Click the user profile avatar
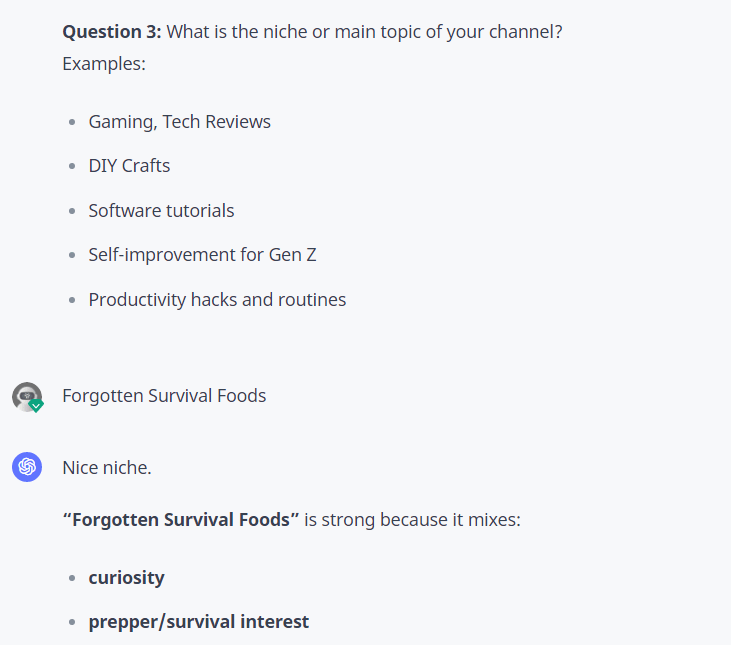The width and height of the screenshot is (731, 645). pyautogui.click(x=26, y=396)
